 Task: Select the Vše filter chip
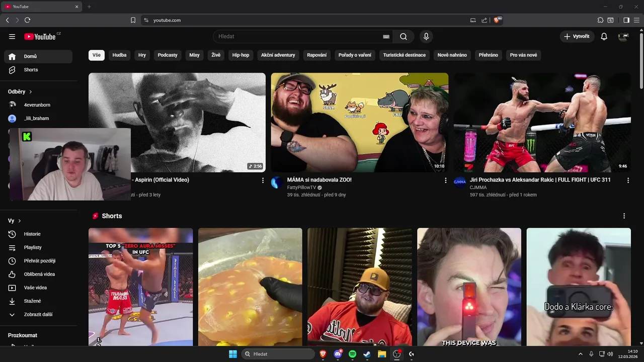[97, 55]
